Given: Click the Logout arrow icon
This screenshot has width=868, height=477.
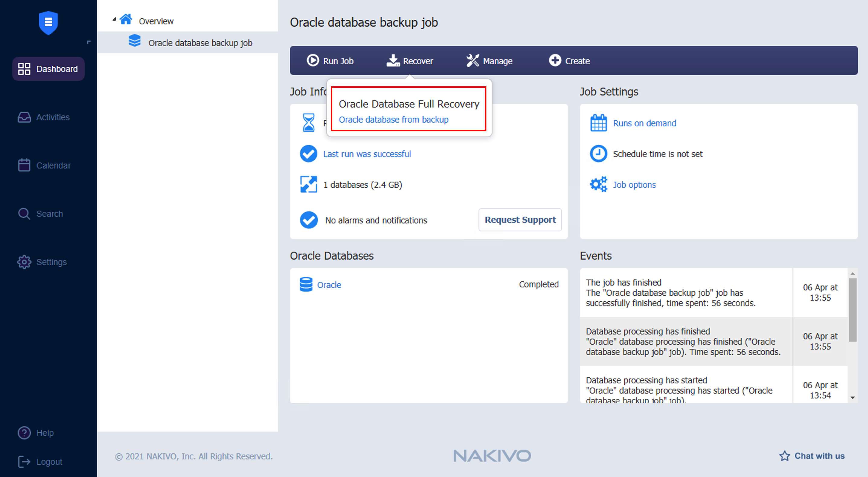Looking at the screenshot, I should coord(24,462).
